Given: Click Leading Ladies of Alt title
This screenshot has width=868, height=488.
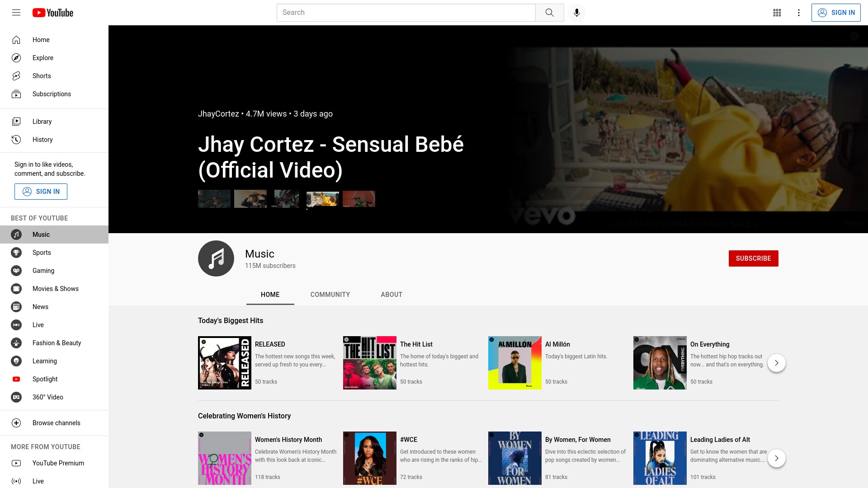Looking at the screenshot, I should click(720, 440).
